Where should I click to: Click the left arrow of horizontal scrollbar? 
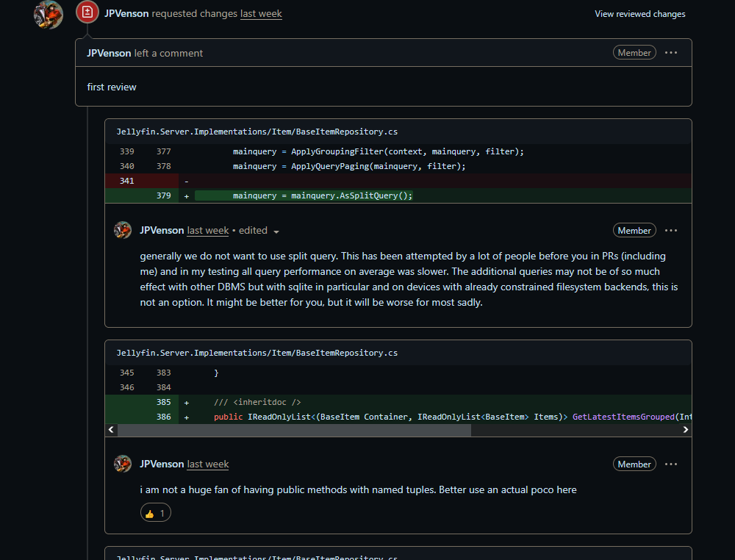coord(111,430)
